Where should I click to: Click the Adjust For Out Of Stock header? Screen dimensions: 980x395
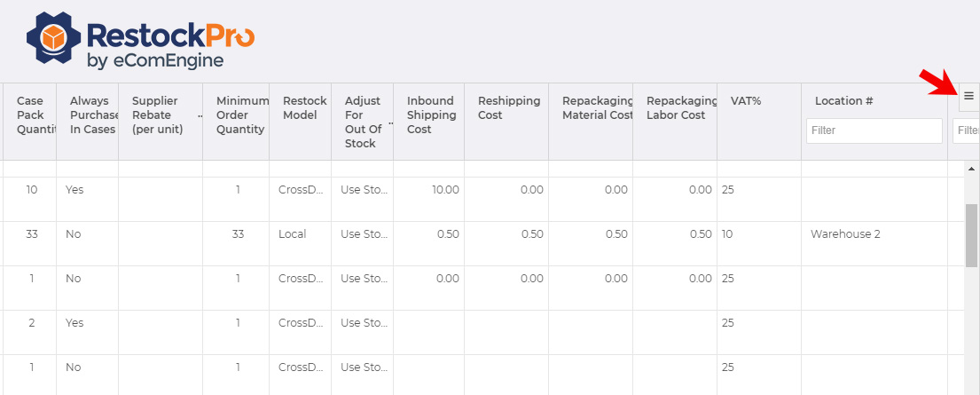click(362, 122)
